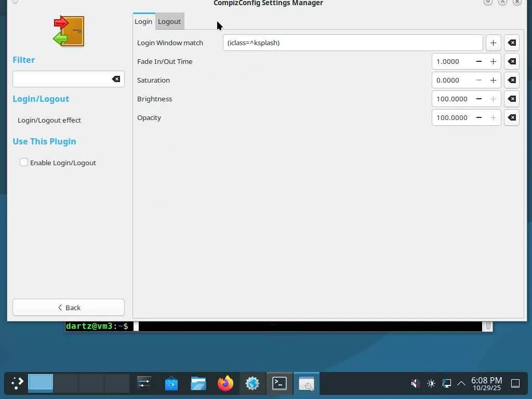Screen dimensions: 532x399
Task: Click the terminal prompt line
Action: [x=273, y=326]
